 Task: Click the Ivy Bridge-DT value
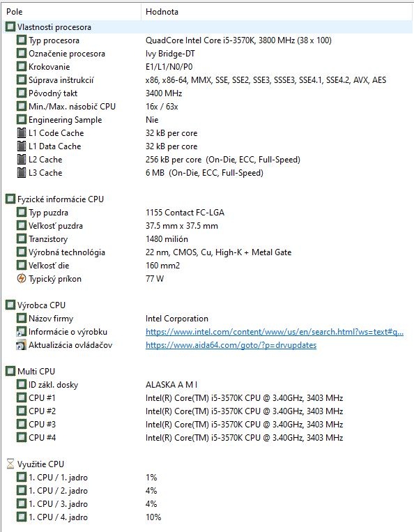click(170, 54)
